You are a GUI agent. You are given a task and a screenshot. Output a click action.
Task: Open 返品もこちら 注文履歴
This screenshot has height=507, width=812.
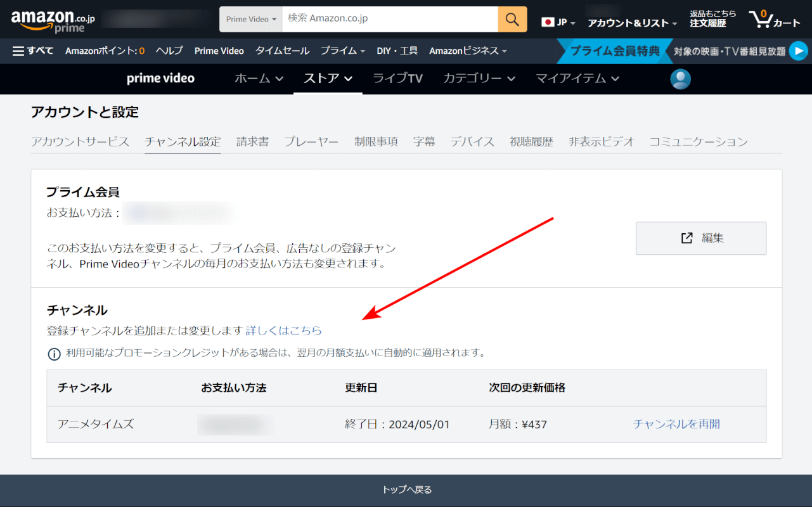coord(713,19)
